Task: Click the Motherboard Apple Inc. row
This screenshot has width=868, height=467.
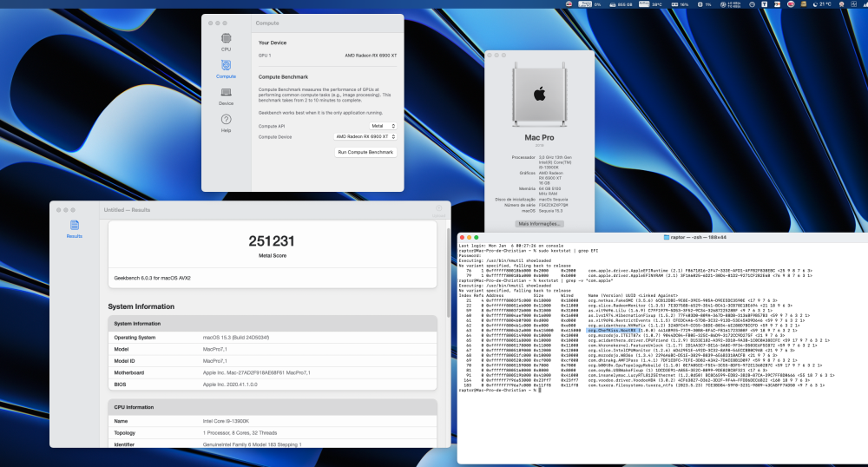Action: (273, 372)
